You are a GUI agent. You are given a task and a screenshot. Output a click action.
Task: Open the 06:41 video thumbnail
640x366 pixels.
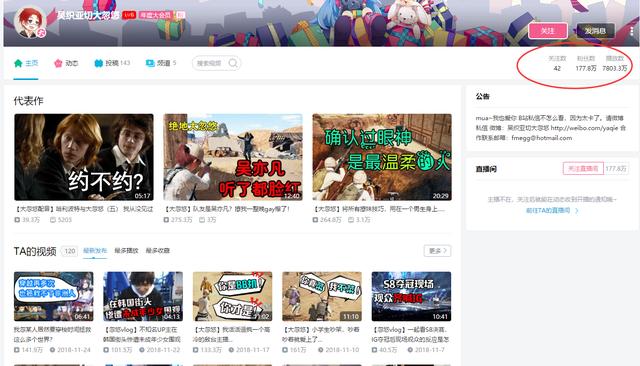point(53,297)
